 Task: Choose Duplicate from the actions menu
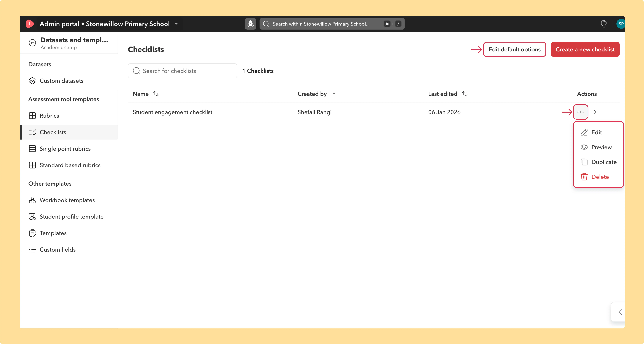click(x=598, y=162)
